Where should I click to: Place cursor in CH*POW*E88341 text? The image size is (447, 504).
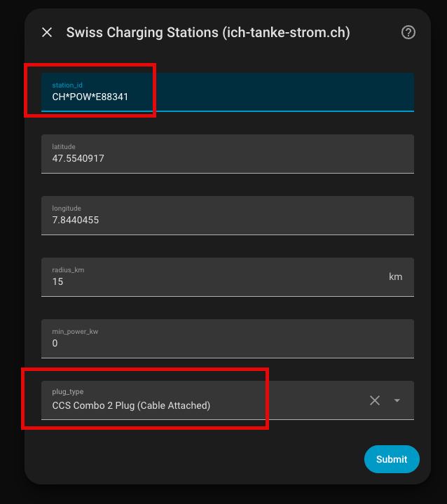(90, 97)
